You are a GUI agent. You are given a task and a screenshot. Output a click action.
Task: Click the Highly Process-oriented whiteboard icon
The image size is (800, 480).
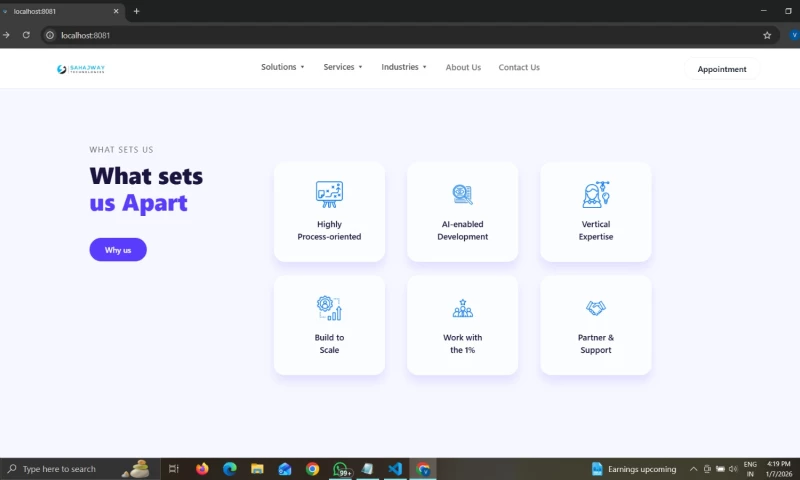[x=329, y=194]
